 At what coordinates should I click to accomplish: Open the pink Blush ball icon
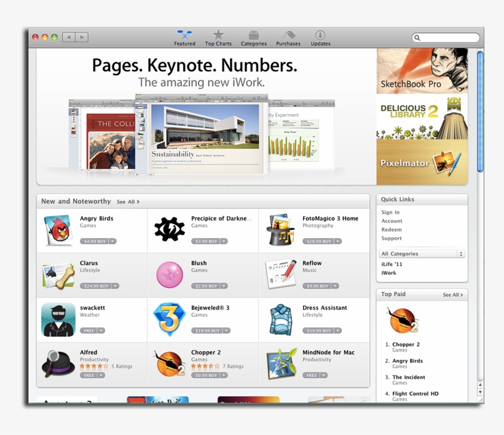click(170, 275)
